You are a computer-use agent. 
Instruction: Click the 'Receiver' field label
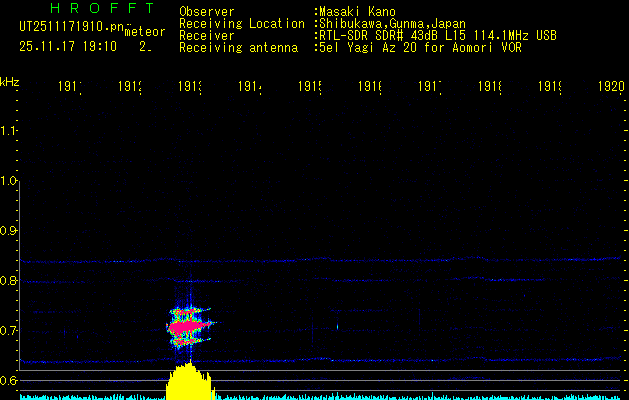(207, 36)
